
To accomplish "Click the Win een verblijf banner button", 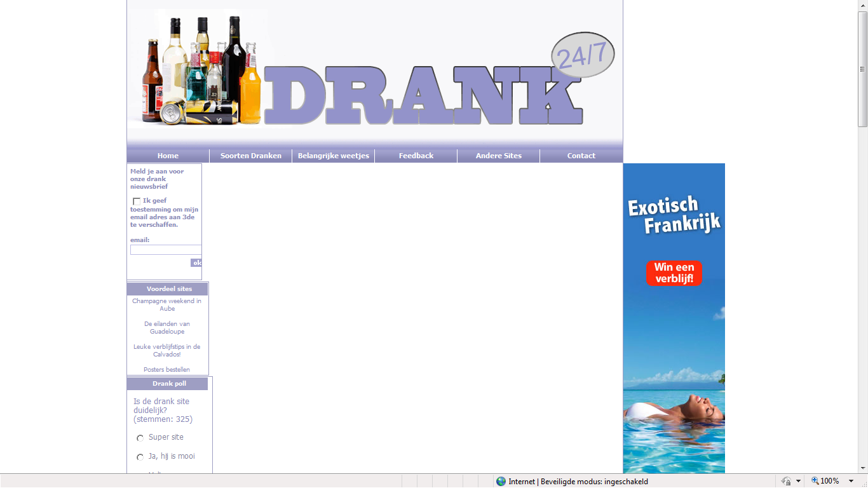I will [674, 273].
